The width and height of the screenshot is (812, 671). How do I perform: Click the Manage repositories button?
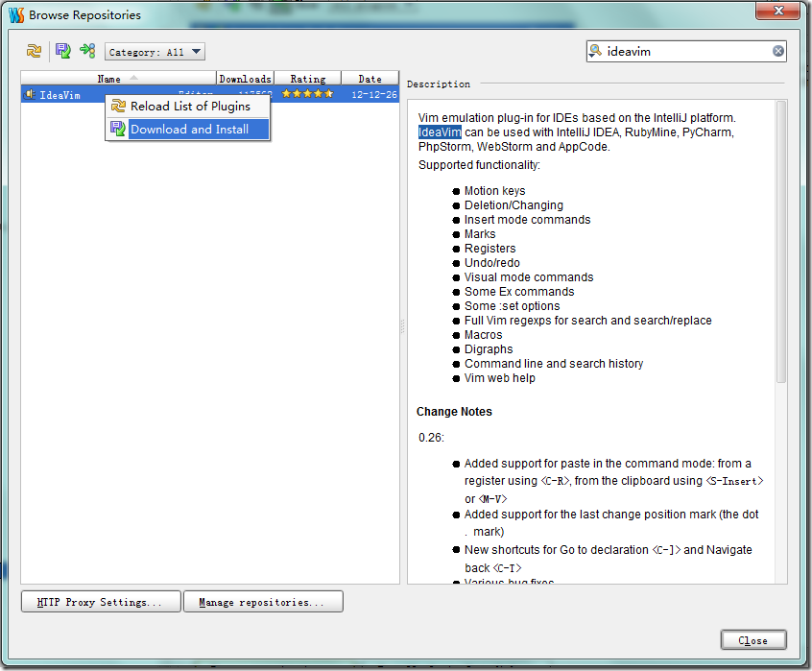tap(263, 602)
